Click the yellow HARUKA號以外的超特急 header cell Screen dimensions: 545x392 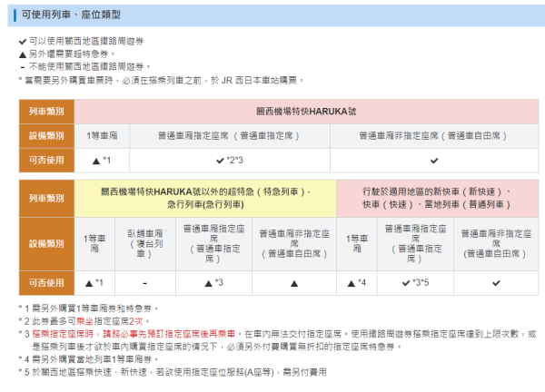(205, 198)
